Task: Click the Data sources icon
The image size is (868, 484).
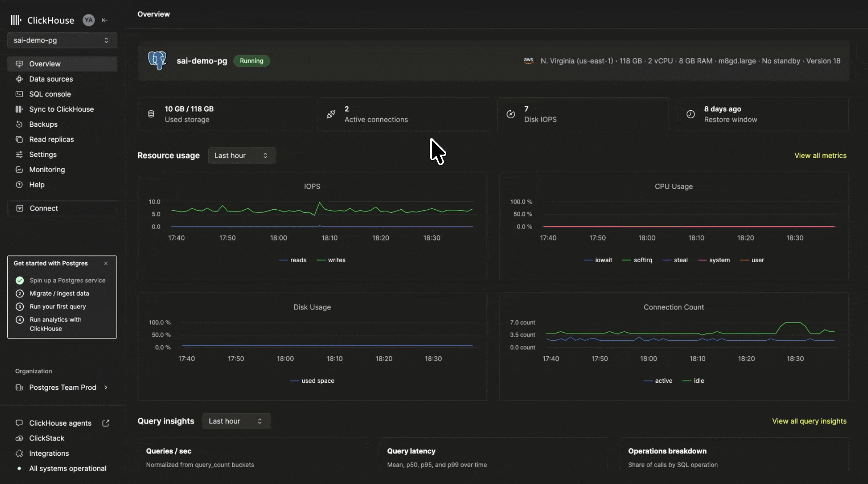Action: tap(19, 79)
